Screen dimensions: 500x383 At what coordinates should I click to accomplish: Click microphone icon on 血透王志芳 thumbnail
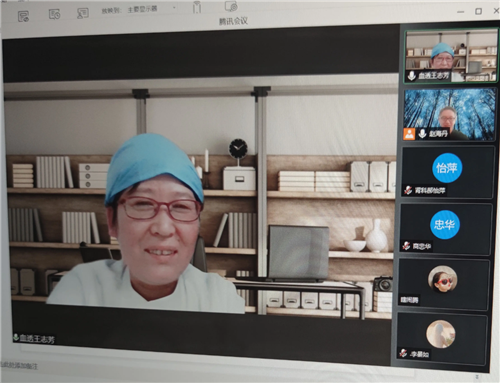412,76
